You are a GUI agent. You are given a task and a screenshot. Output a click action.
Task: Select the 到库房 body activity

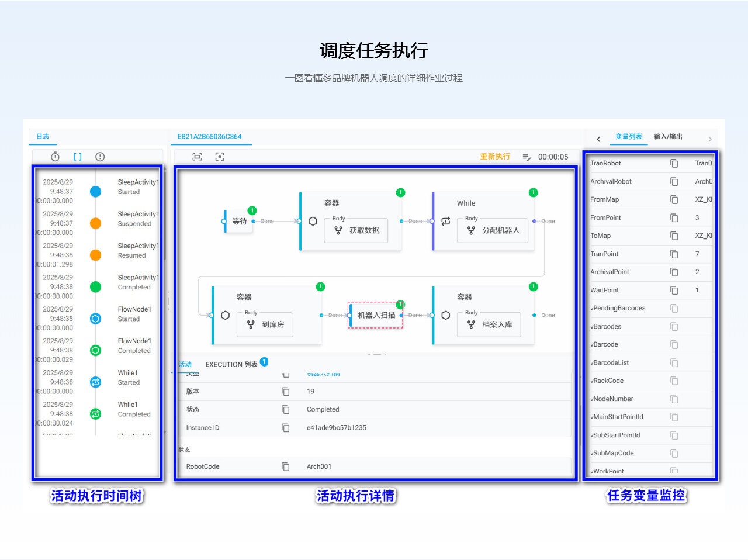pos(265,324)
